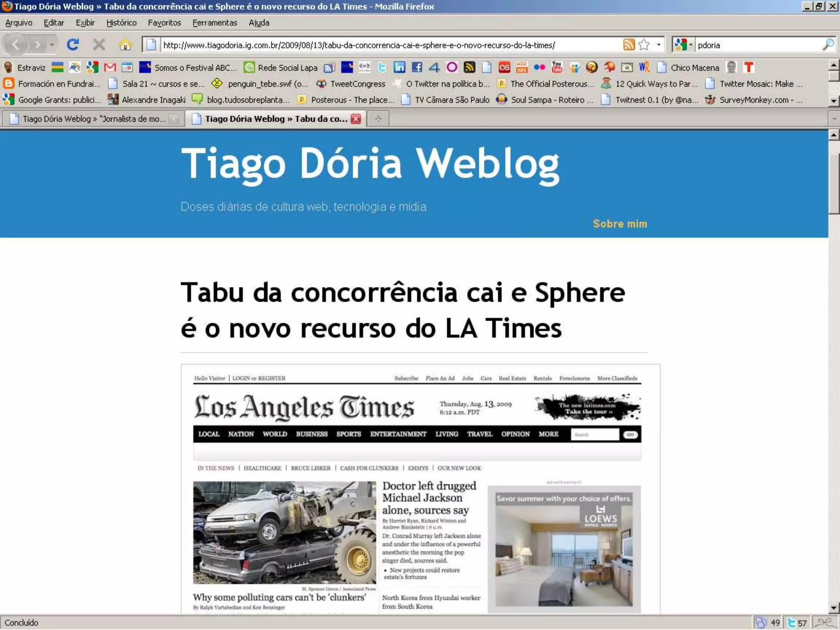This screenshot has height=630, width=840.
Task: Open the back/forward history dropdown arrow
Action: coord(52,44)
